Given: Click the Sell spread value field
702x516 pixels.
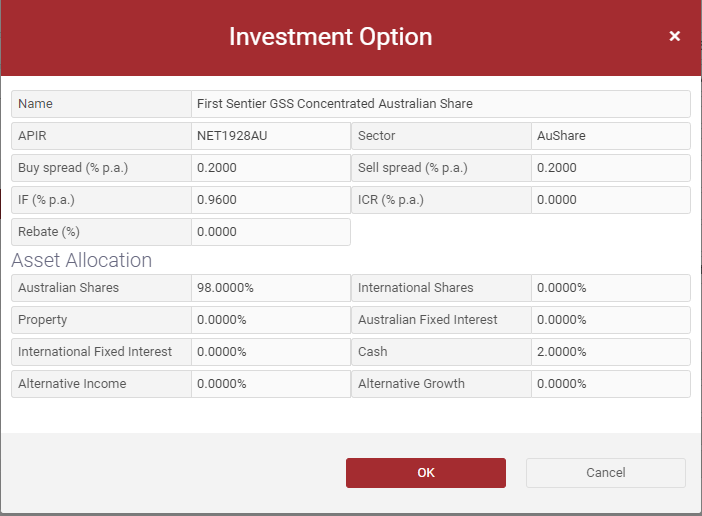Looking at the screenshot, I should [x=611, y=168].
